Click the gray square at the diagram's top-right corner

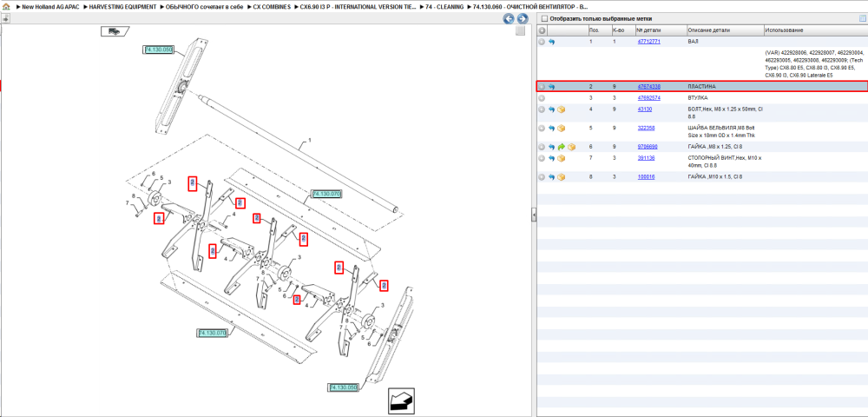[x=520, y=31]
